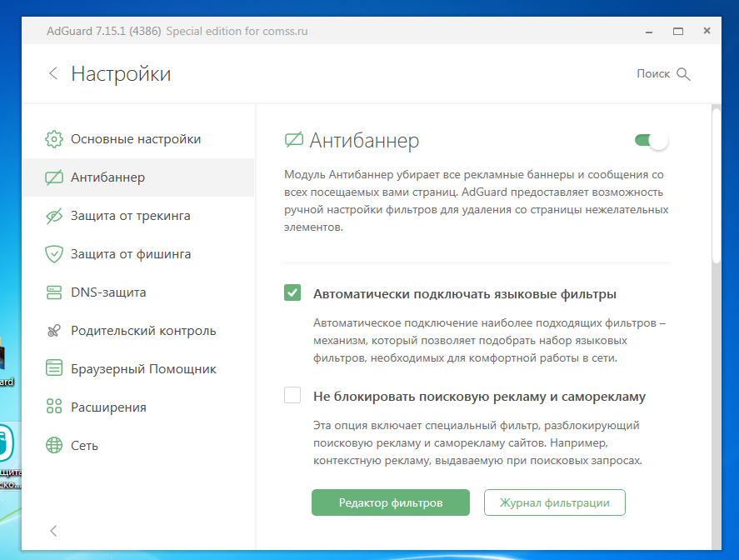Click the Антибаннер heading text
The width and height of the screenshot is (739, 560).
[x=364, y=141]
